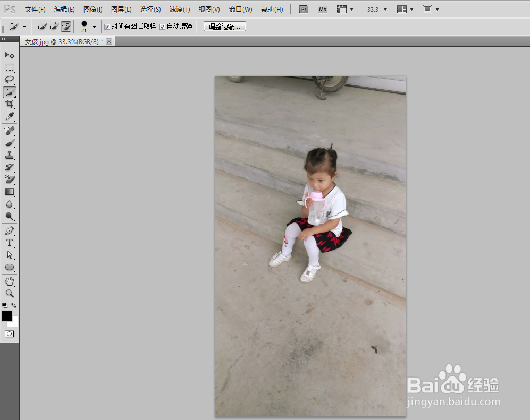Toggle Quick Mask mode
Image resolution: width=530 pixels, height=420 pixels.
tap(9, 333)
